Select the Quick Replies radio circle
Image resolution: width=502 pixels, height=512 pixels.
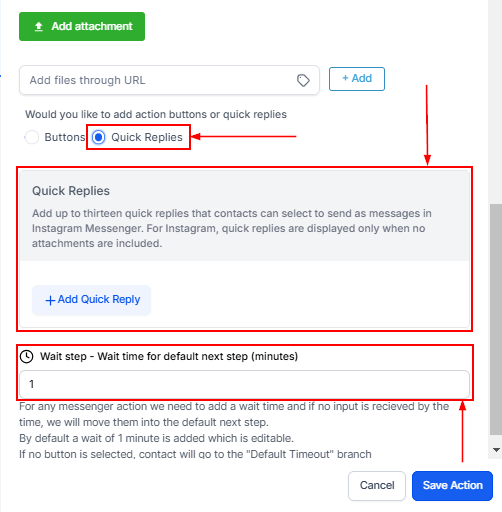pos(99,137)
